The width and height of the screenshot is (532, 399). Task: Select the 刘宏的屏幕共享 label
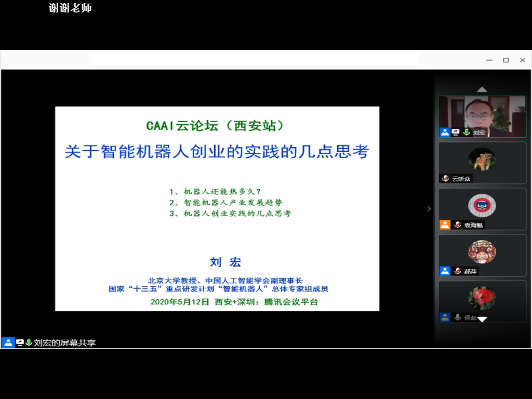pyautogui.click(x=65, y=343)
